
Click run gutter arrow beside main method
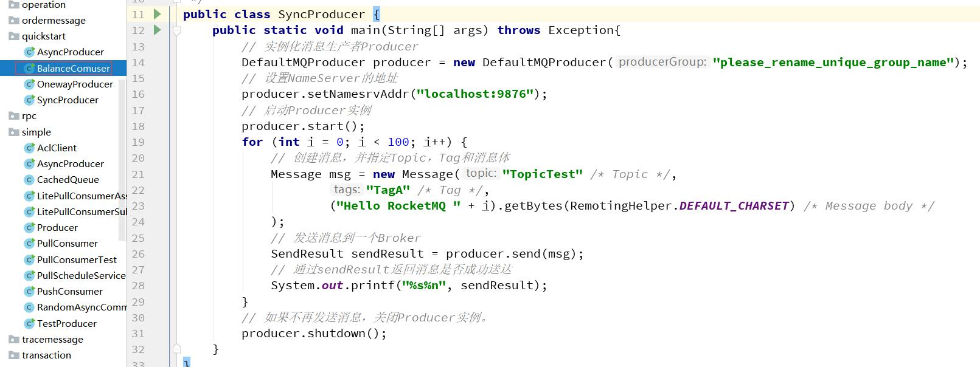tap(157, 30)
